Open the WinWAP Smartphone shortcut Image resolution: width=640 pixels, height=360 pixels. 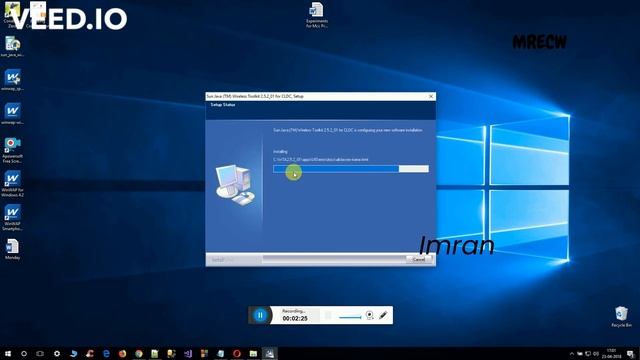12,218
